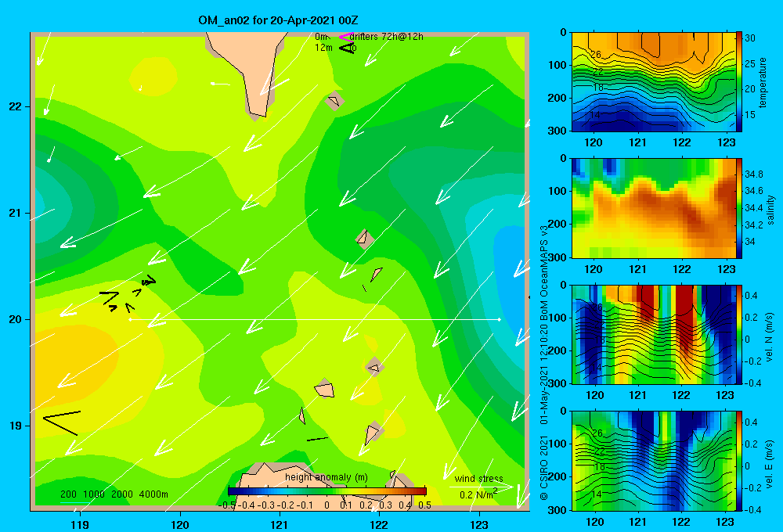This screenshot has height=532, width=783.
Task: Click the northward velocity section plot
Action: click(x=653, y=334)
